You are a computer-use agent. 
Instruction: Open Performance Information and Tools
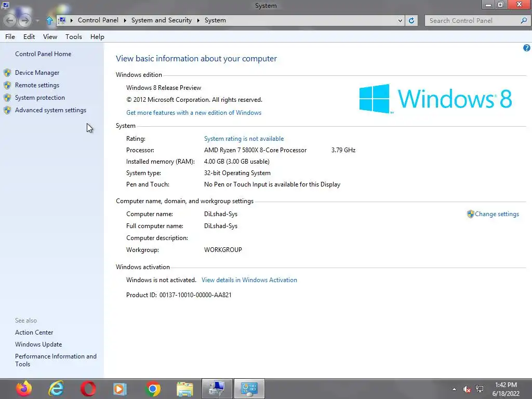pos(56,360)
